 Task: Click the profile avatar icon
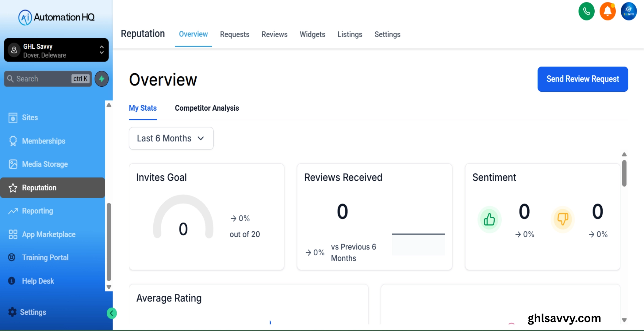pos(628,12)
